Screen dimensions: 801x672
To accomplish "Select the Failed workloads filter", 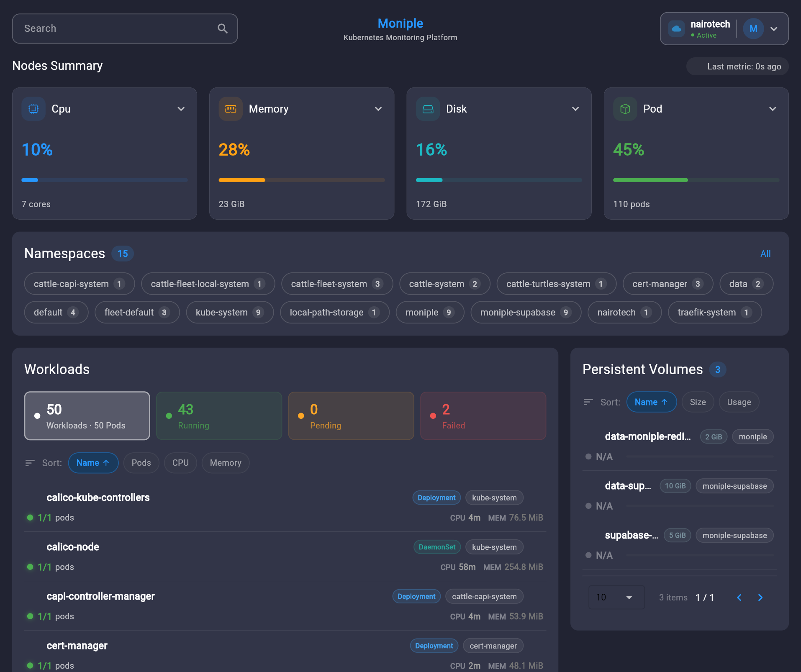I will [x=483, y=416].
